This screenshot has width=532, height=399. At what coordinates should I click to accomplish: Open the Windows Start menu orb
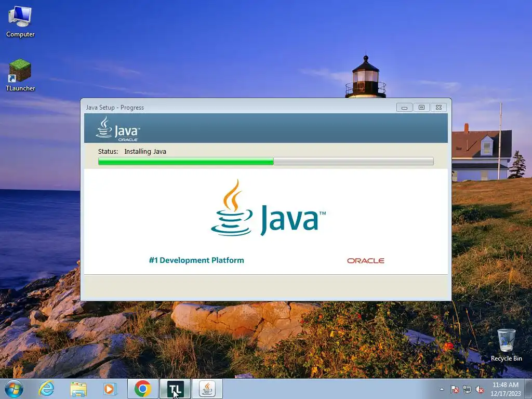click(14, 389)
